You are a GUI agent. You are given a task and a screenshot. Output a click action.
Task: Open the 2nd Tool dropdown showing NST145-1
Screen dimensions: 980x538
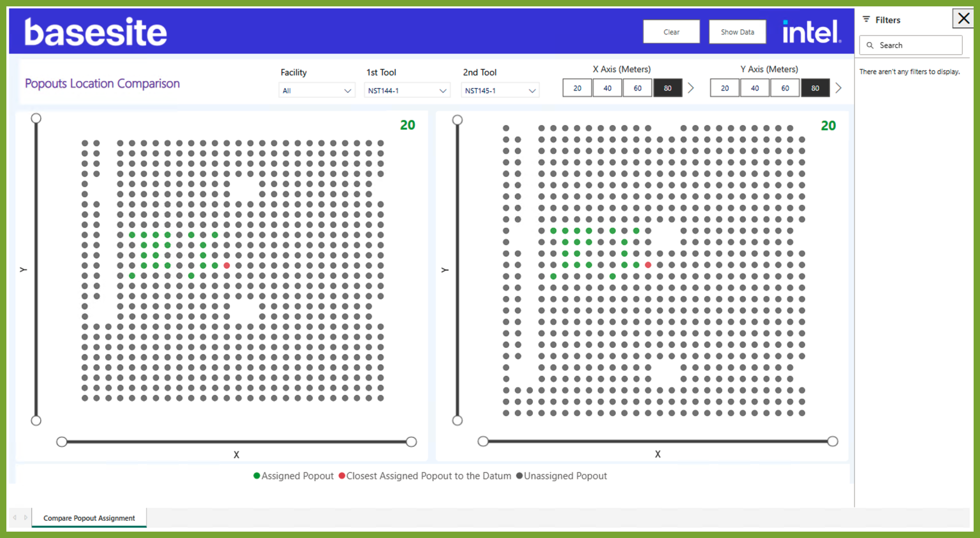(x=500, y=91)
